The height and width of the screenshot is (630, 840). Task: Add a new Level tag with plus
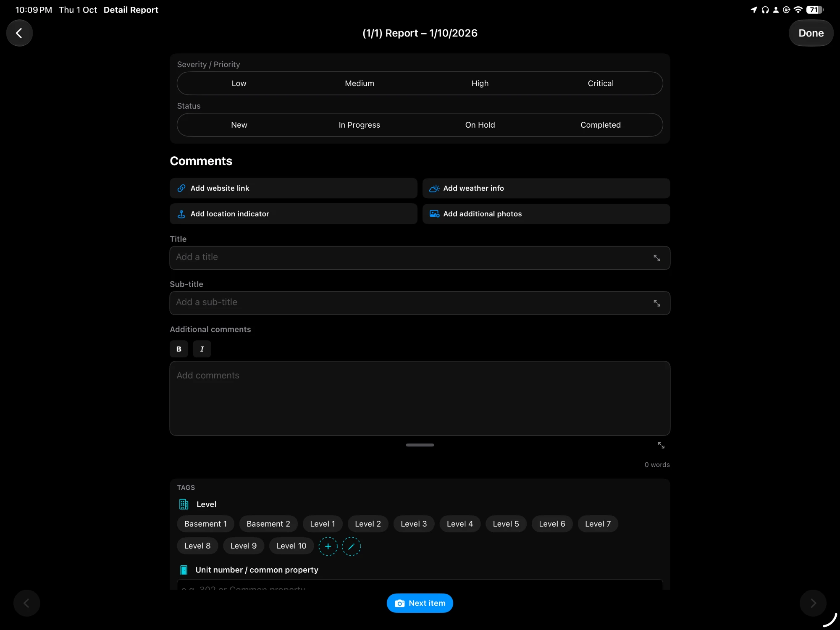click(x=328, y=546)
